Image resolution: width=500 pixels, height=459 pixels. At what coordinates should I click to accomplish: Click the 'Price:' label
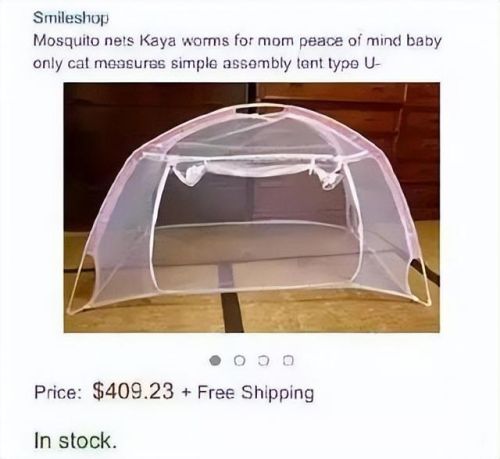(58, 392)
